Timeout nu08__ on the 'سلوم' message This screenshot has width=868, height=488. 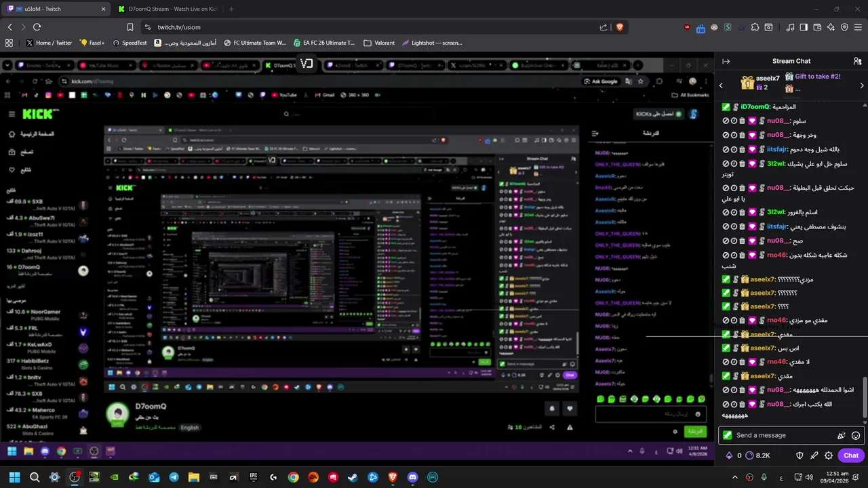click(x=734, y=121)
